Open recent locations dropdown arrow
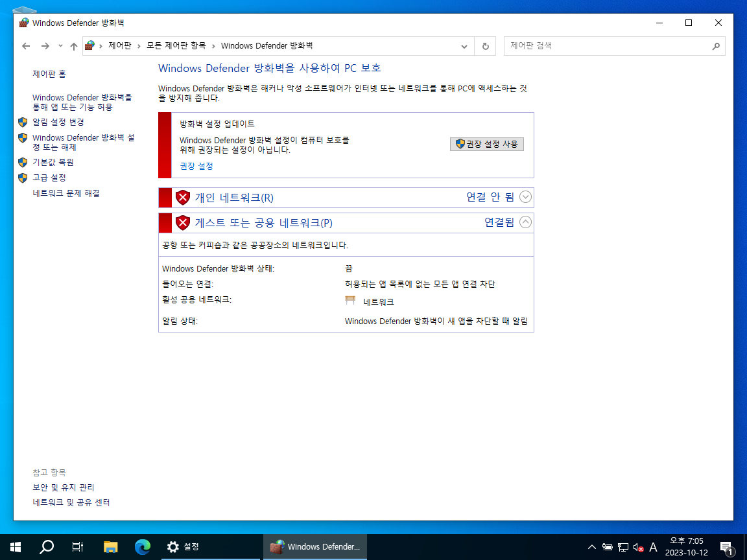747x560 pixels. tap(60, 46)
